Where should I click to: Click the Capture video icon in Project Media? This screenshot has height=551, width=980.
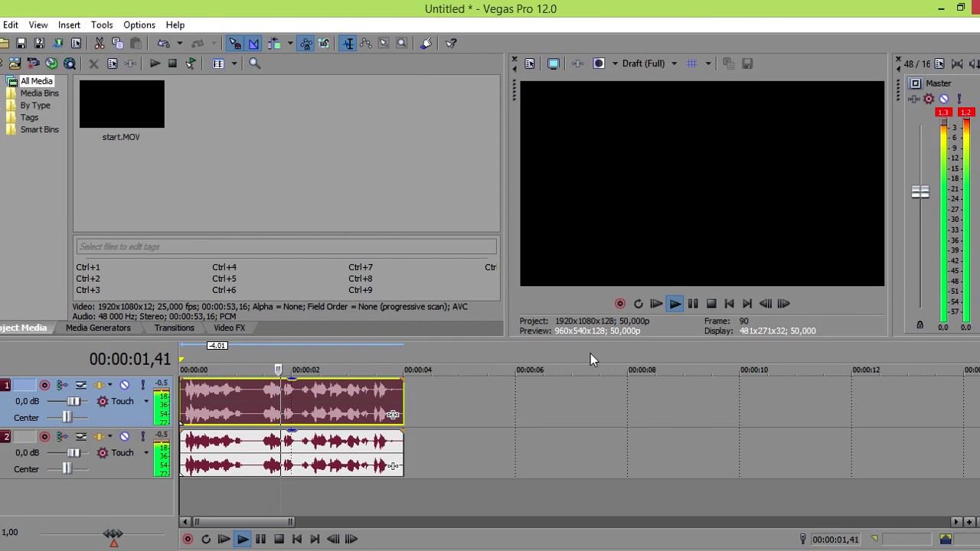tap(33, 64)
